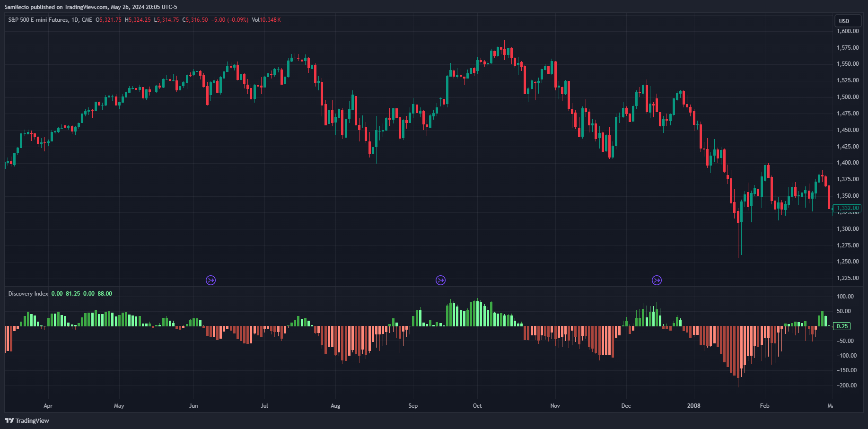Click the 1,525.00 price axis label

(848, 80)
